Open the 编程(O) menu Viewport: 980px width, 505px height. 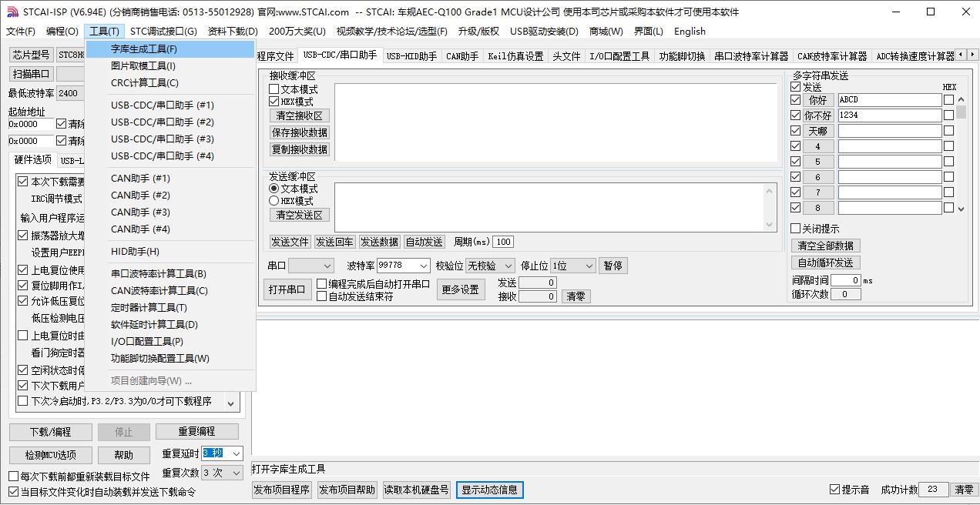pos(62,32)
